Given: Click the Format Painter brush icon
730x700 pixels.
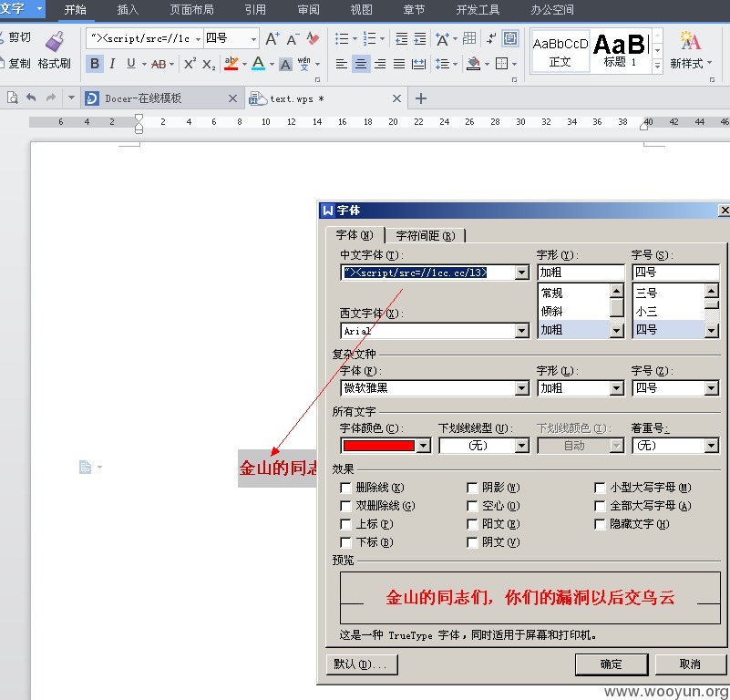Looking at the screenshot, I should point(55,41).
